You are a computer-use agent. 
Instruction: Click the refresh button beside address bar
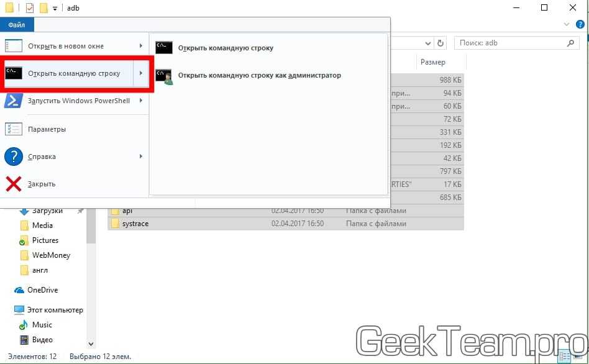click(x=441, y=43)
